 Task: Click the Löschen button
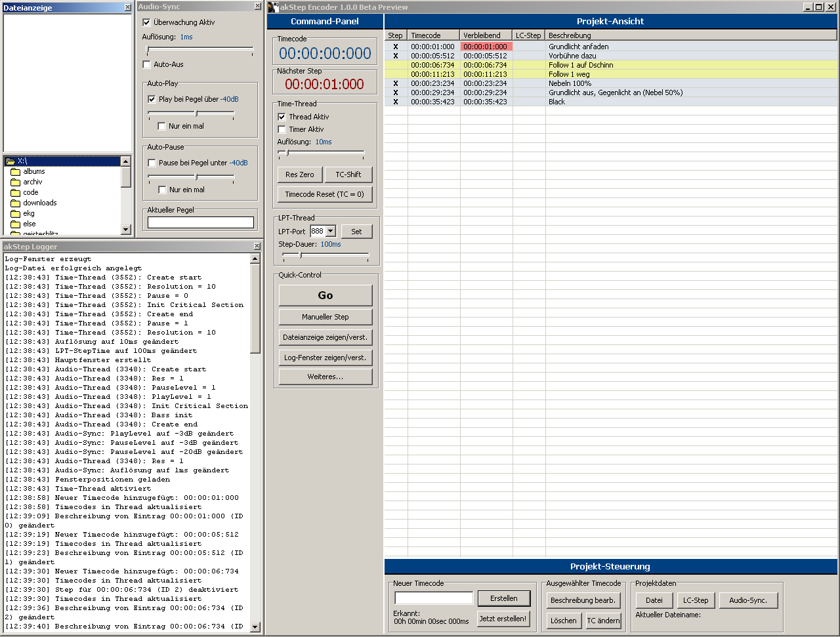(x=564, y=621)
